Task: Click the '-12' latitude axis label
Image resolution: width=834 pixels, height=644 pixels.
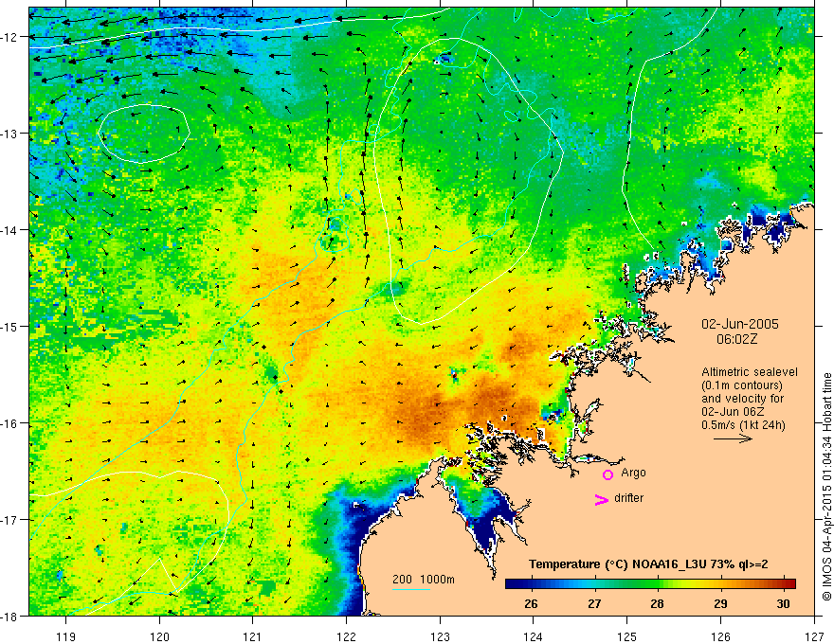Action: (10, 37)
